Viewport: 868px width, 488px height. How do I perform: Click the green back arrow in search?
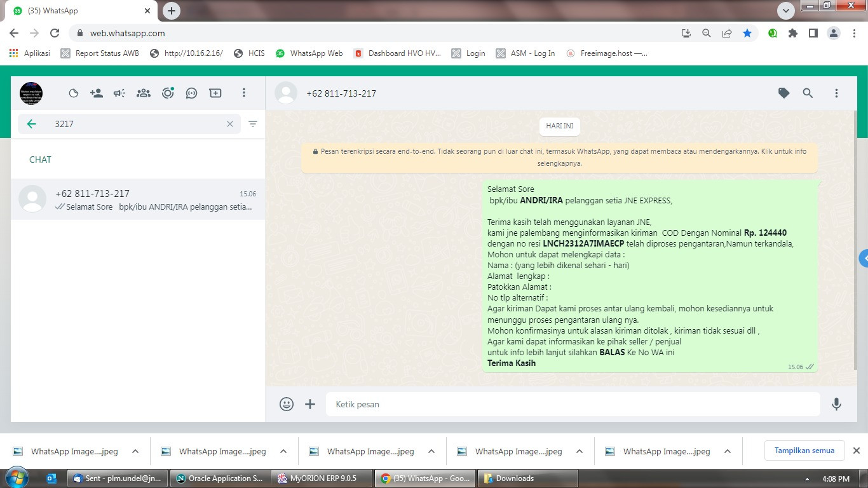tap(31, 124)
